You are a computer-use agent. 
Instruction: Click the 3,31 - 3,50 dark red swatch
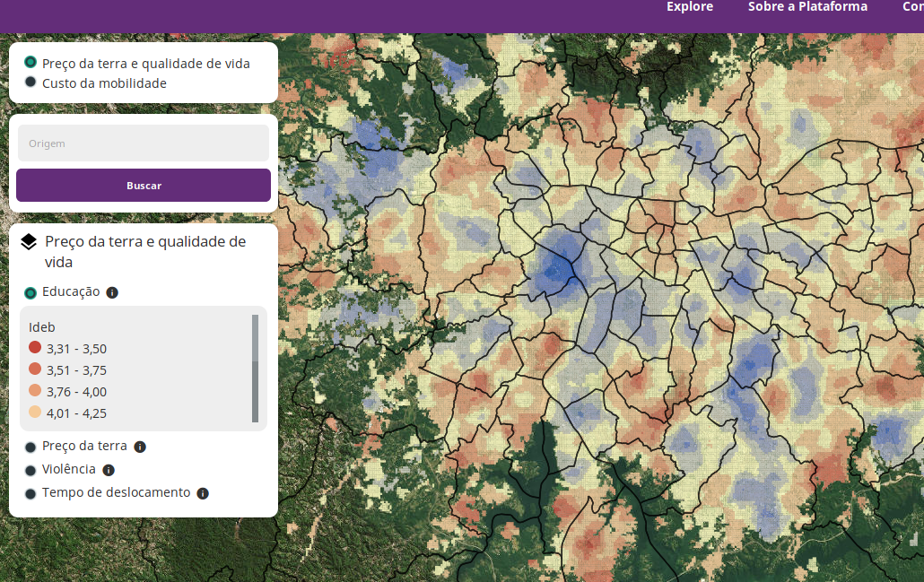tap(35, 348)
